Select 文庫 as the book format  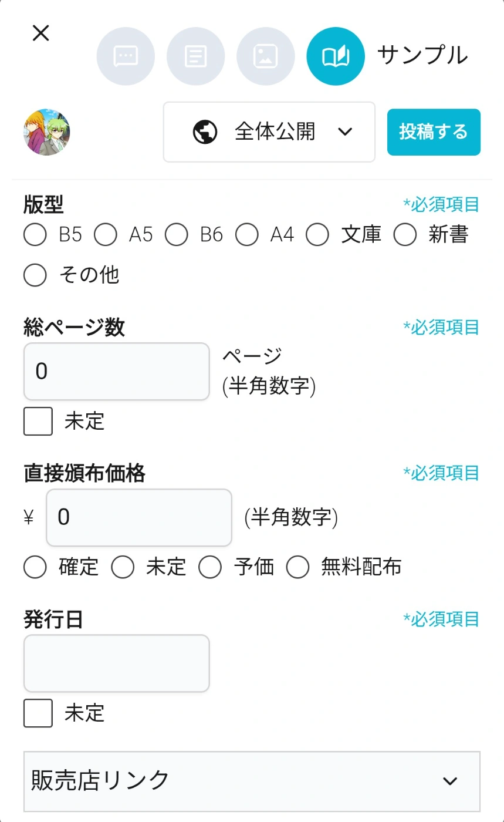317,235
